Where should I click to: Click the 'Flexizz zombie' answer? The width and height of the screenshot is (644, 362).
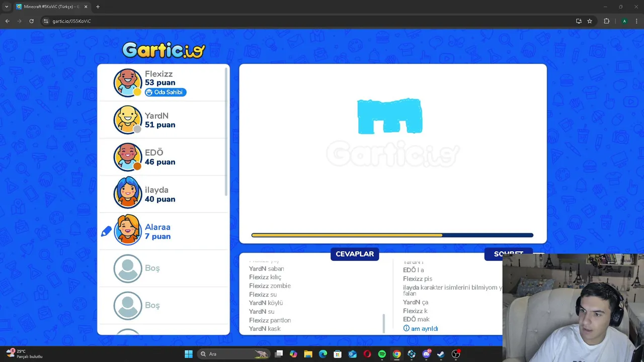tap(270, 286)
